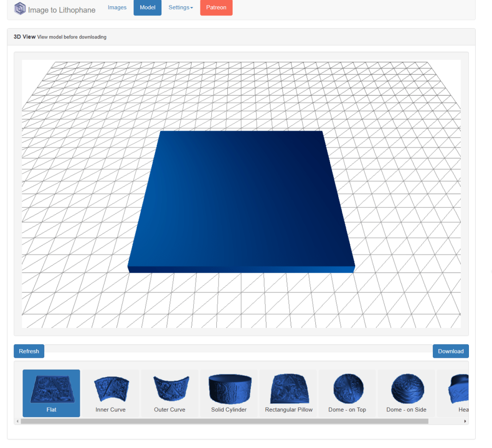Click the shape list scrollbar left arrow
Image resolution: width=492 pixels, height=448 pixels.
pyautogui.click(x=18, y=421)
